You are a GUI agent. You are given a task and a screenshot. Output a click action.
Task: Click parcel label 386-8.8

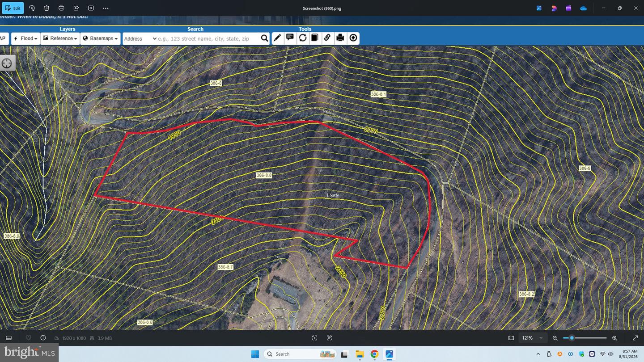click(x=264, y=175)
